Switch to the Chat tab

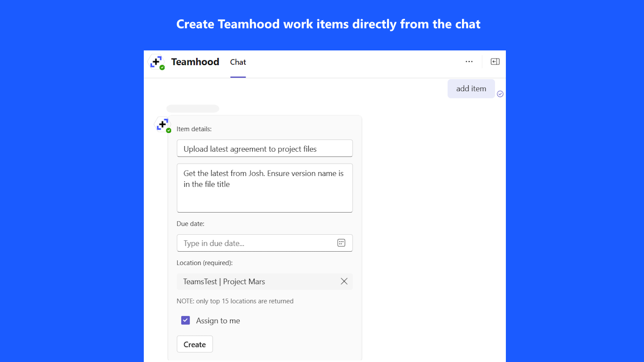point(238,62)
